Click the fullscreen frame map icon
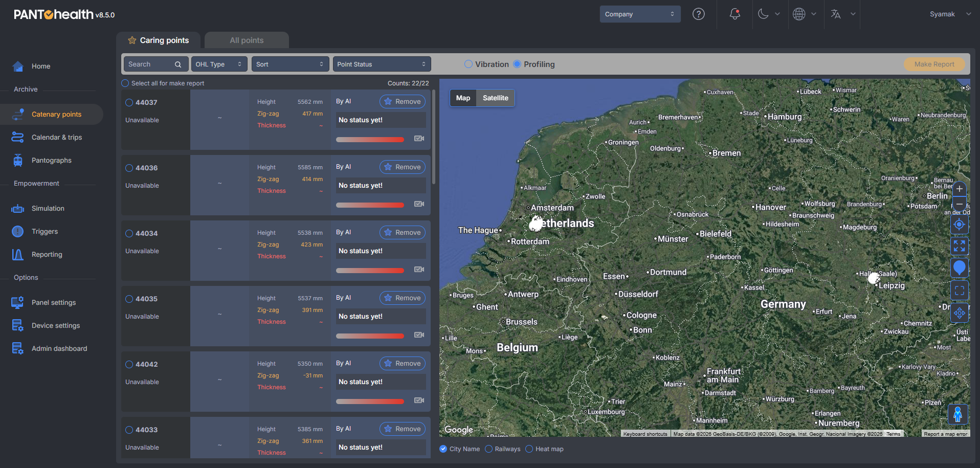This screenshot has width=980, height=468. tap(960, 291)
